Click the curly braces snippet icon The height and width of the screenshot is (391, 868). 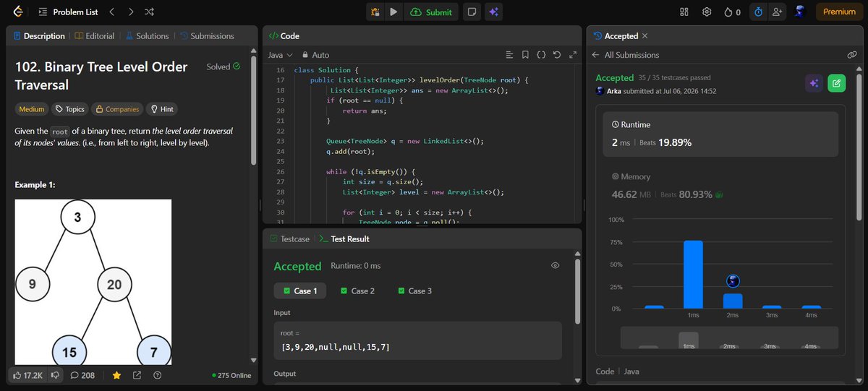click(541, 55)
